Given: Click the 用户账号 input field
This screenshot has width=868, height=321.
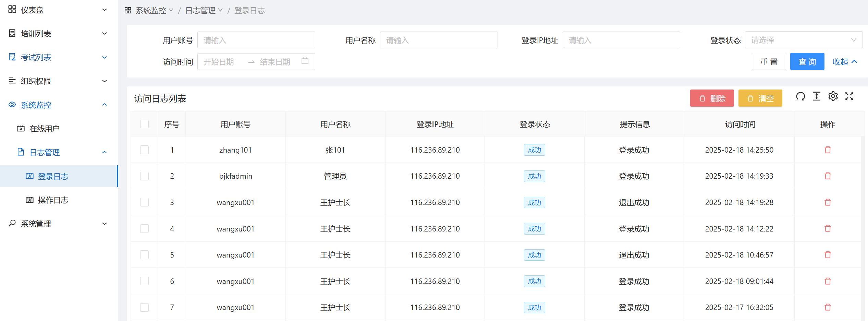Looking at the screenshot, I should point(256,40).
